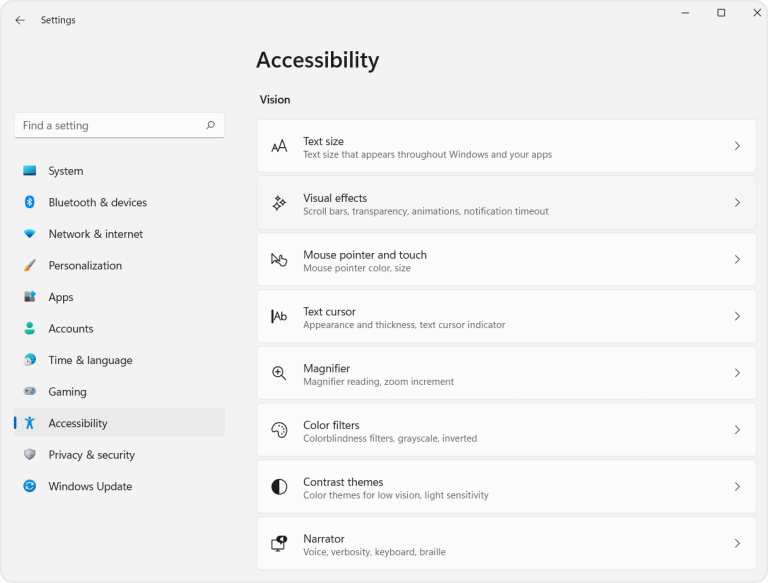The image size is (768, 583).
Task: Click the search magnifier icon
Action: click(x=210, y=125)
